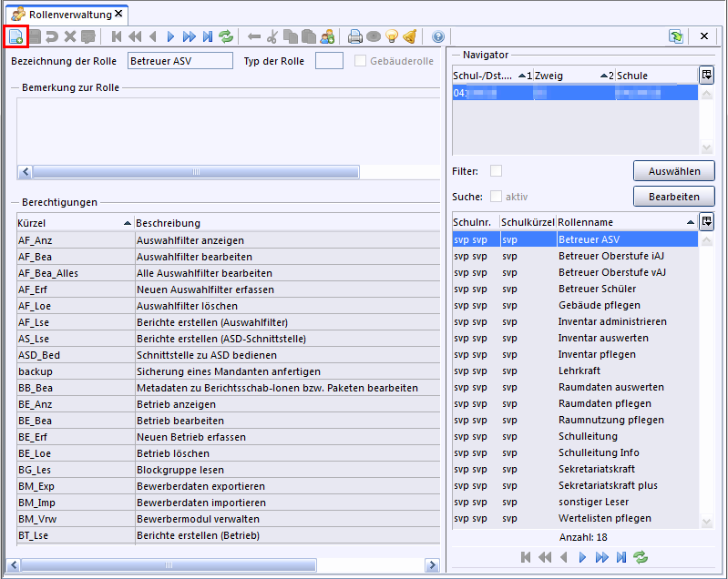Screen dimensions: 728x579
Task: Click the new record icon in toolbar
Action: pos(15,36)
